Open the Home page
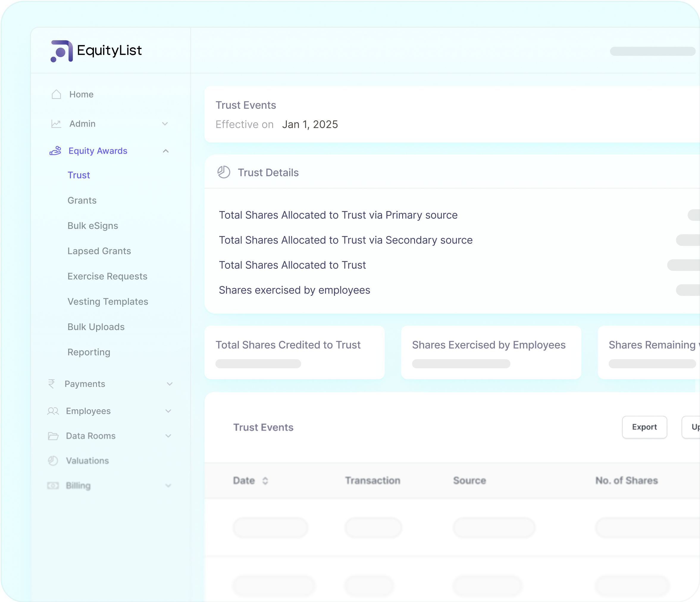 click(x=82, y=94)
